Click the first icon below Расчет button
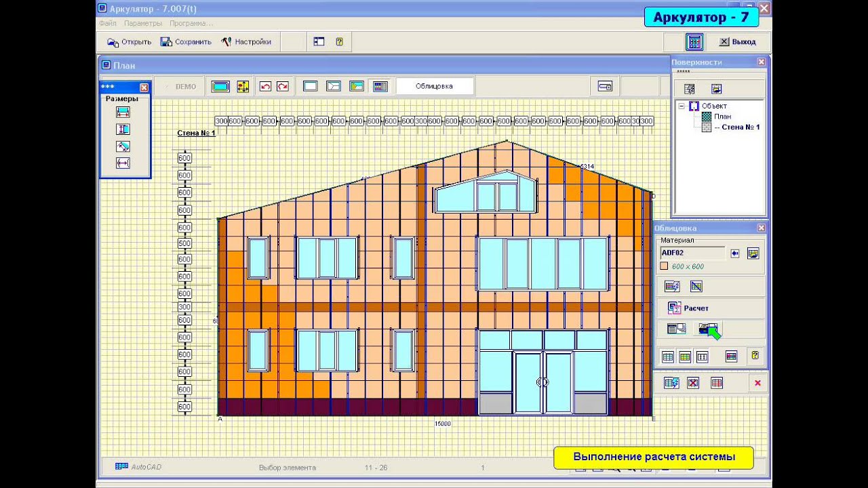The height and width of the screenshot is (488, 868). [x=676, y=329]
